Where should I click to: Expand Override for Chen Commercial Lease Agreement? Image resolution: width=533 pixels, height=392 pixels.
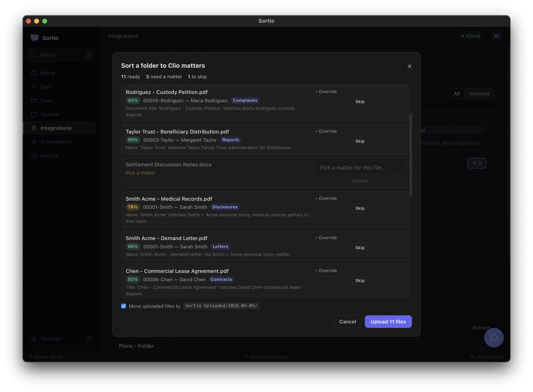click(326, 271)
